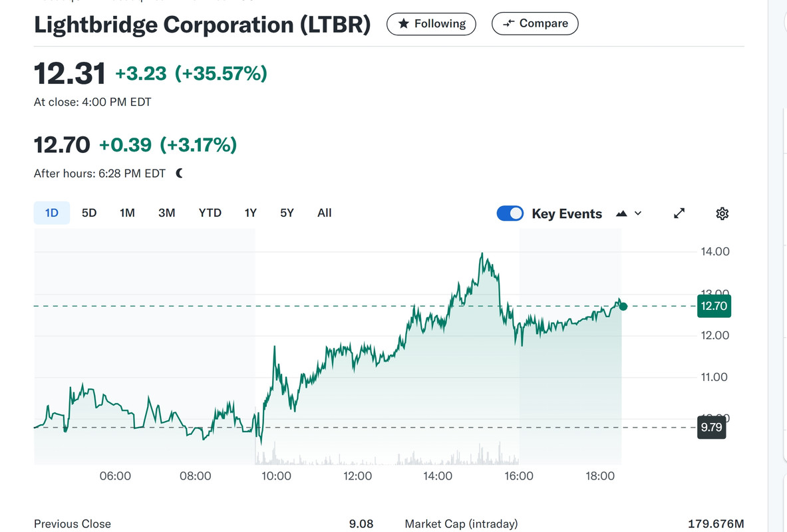
Task: Expand chart to full screen
Action: click(679, 213)
